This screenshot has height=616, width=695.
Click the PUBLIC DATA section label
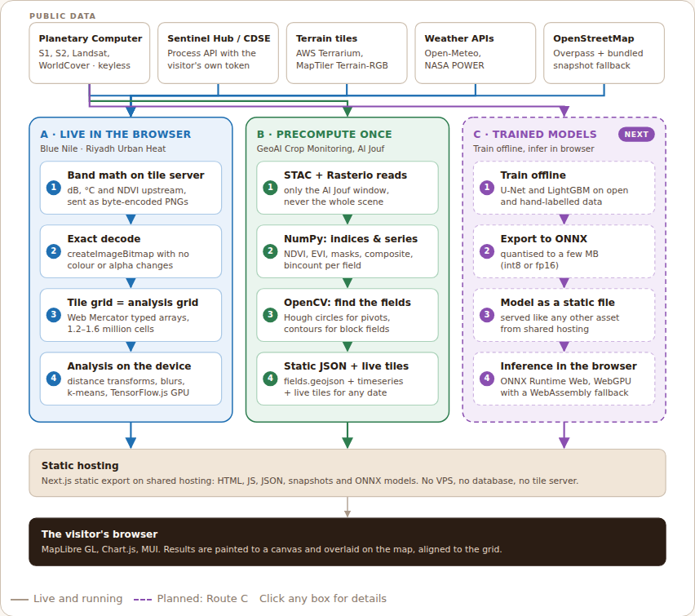(63, 16)
